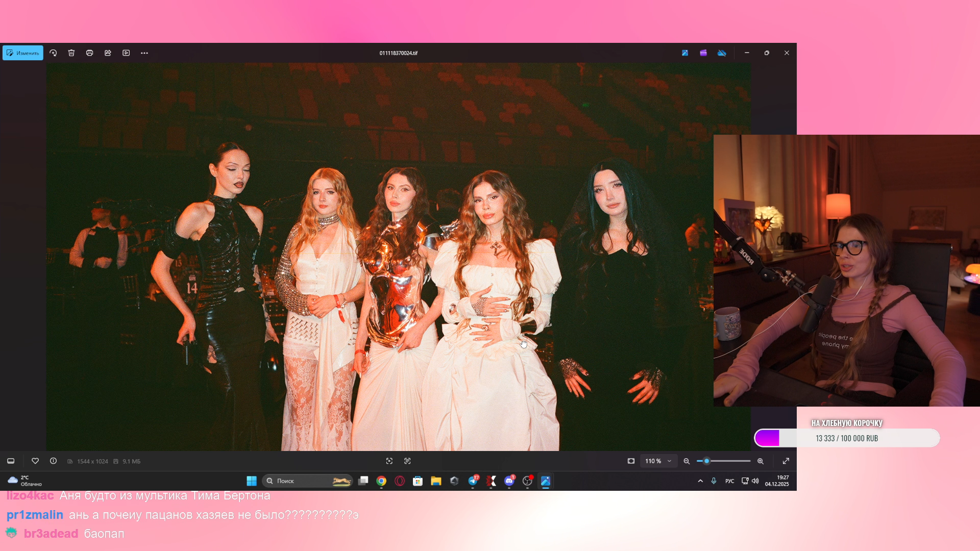This screenshot has width=980, height=551.
Task: Share the photo with share icon
Action: point(108,53)
